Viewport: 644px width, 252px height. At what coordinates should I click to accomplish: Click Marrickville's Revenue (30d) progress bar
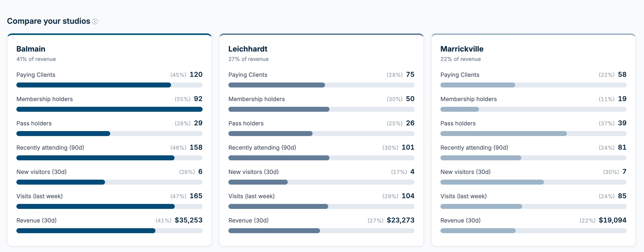[533, 231]
